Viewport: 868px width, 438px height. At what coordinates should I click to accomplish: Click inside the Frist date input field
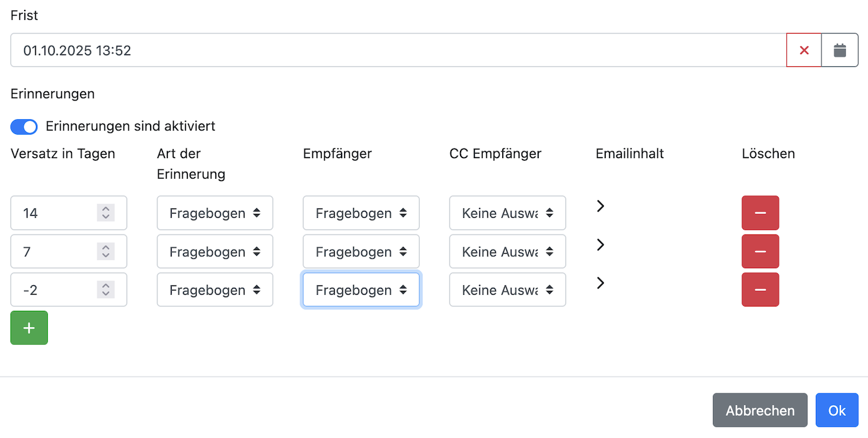[248, 50]
